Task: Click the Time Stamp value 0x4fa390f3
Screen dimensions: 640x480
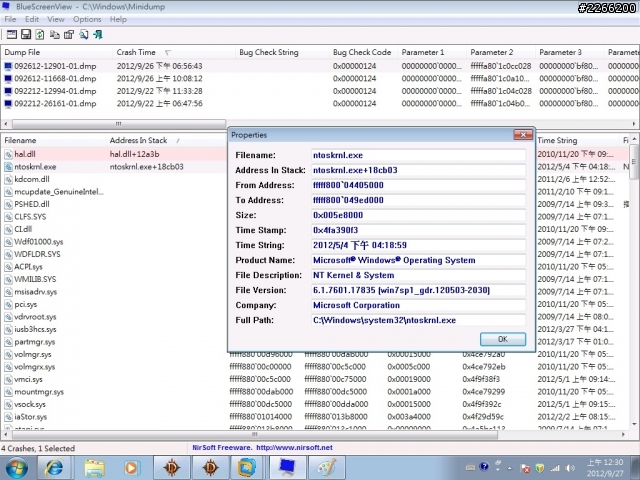Action: click(418, 230)
